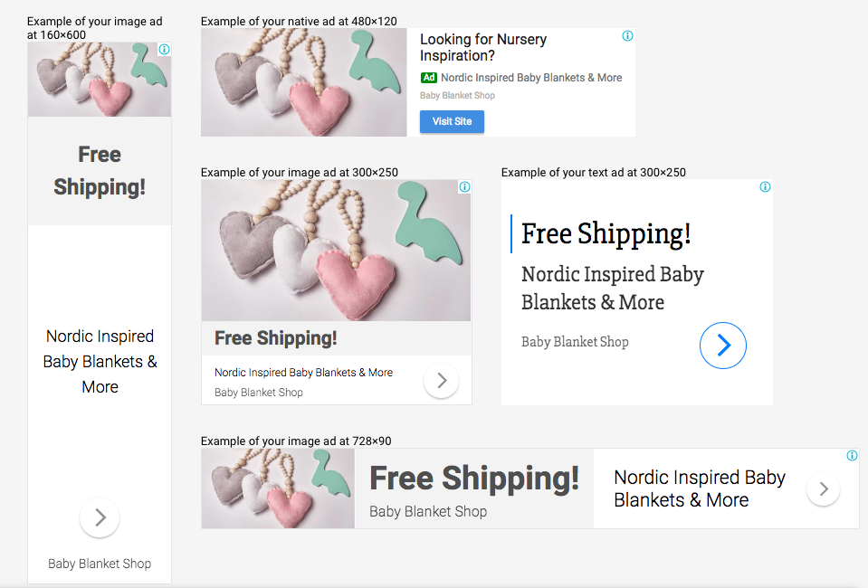Click the small hearts image in the skyscraper ad

click(x=99, y=80)
